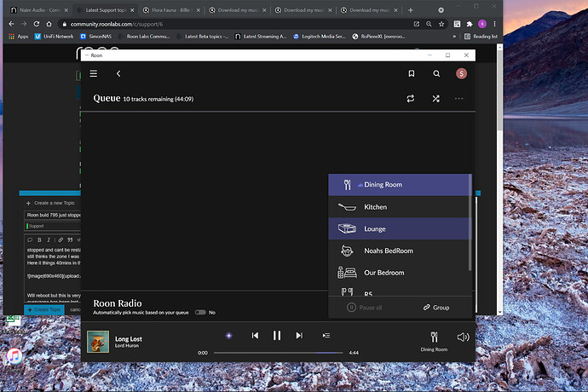588x392 pixels.
Task: Click the Blockquote icon in forum editor
Action: click(x=70, y=239)
